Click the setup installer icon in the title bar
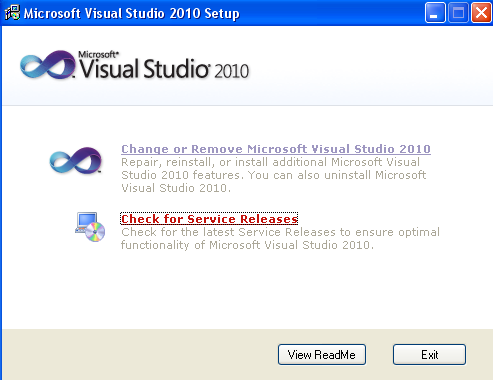493x380 pixels. click(x=12, y=13)
